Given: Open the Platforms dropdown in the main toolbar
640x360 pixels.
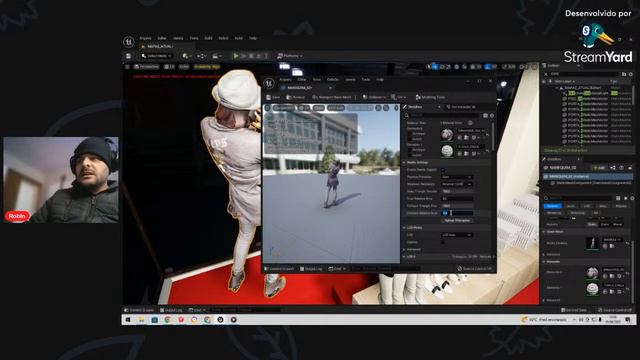Looking at the screenshot, I should [290, 56].
